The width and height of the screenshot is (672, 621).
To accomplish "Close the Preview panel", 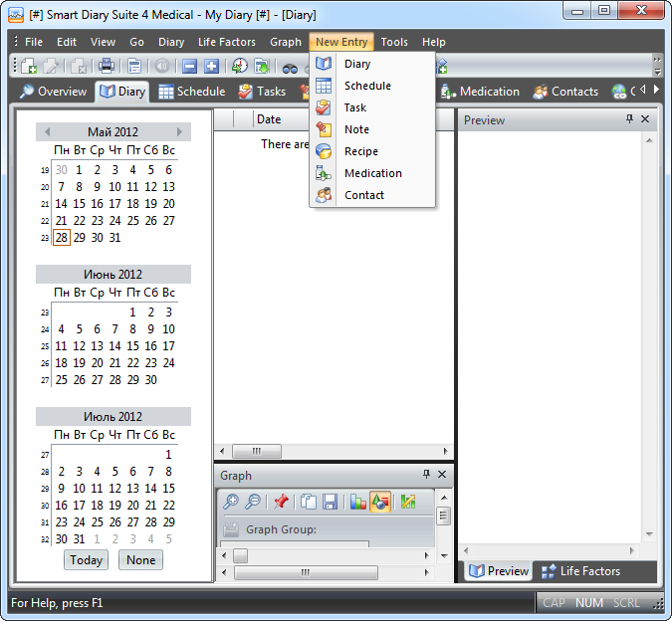I will pyautogui.click(x=645, y=119).
